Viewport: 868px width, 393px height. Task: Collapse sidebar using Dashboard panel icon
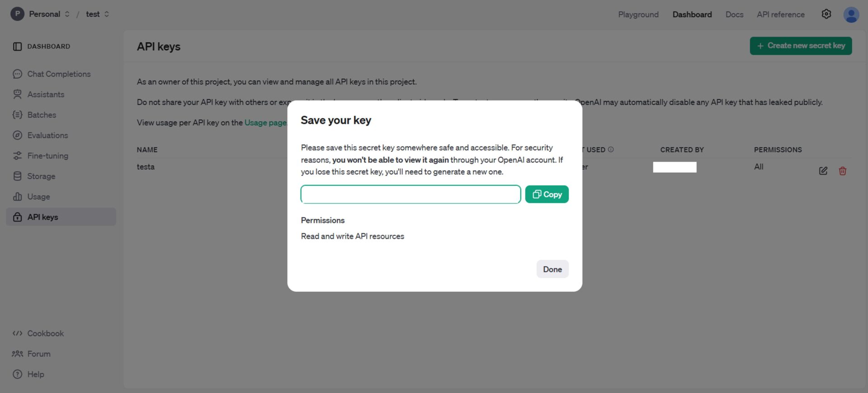click(17, 47)
